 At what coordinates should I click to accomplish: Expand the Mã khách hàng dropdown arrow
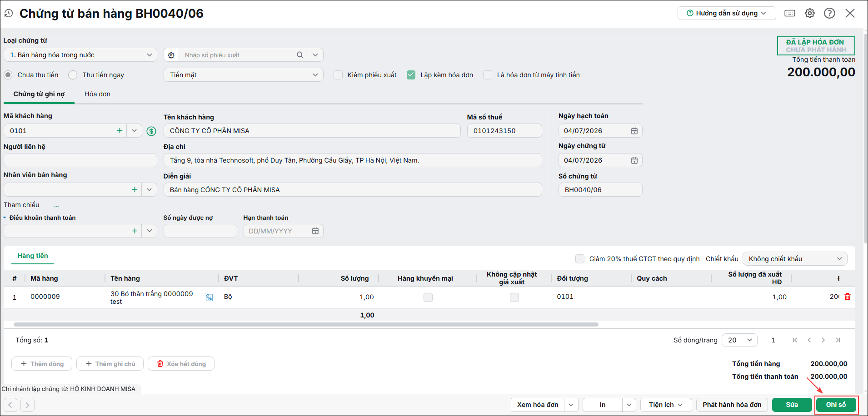[134, 131]
